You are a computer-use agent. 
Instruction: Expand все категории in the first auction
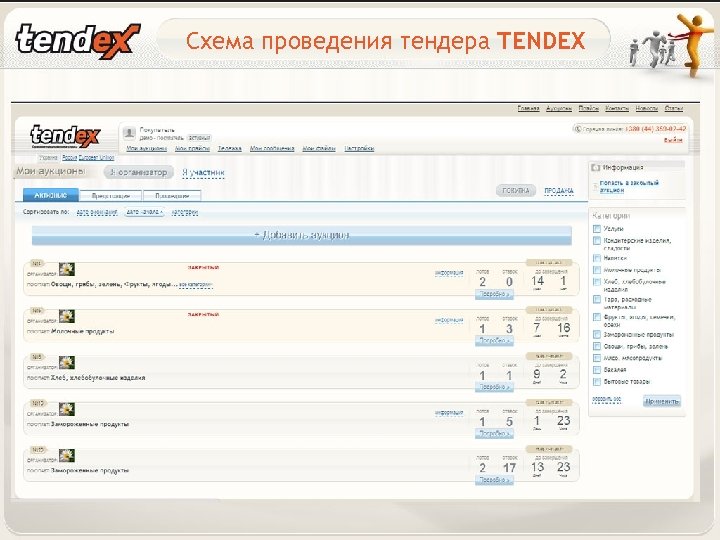pos(196,285)
